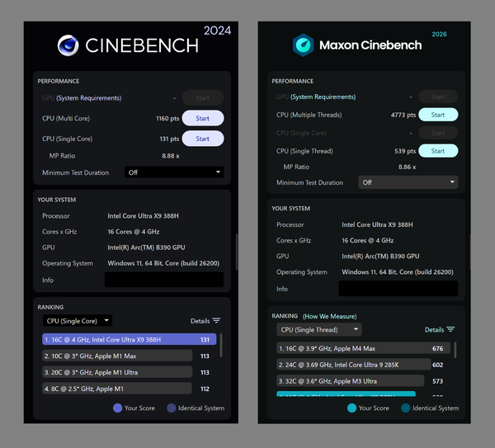Click the Your Score legend dot in Cinebench 2024
495x448 pixels.
[117, 408]
